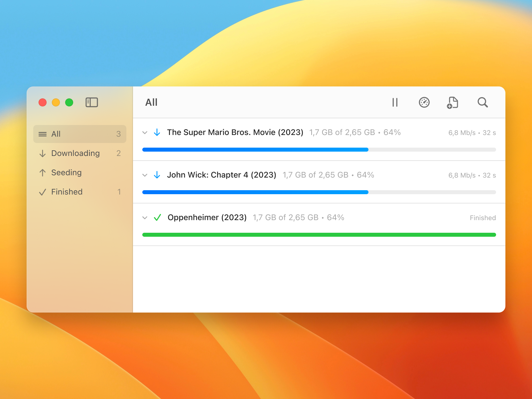Select the Seeding category in sidebar

point(80,173)
